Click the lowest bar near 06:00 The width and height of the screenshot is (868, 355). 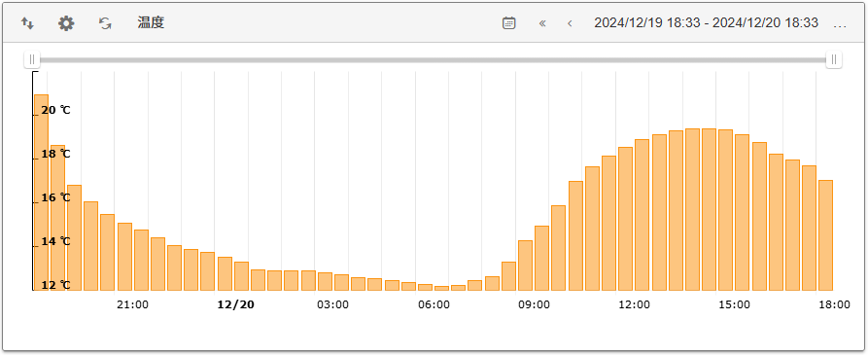coord(441,288)
